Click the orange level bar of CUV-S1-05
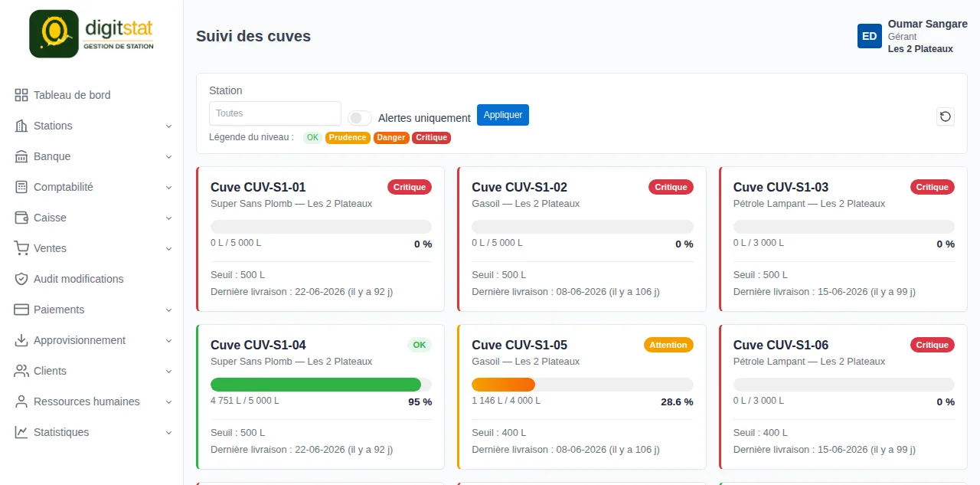The image size is (980, 485). click(503, 385)
